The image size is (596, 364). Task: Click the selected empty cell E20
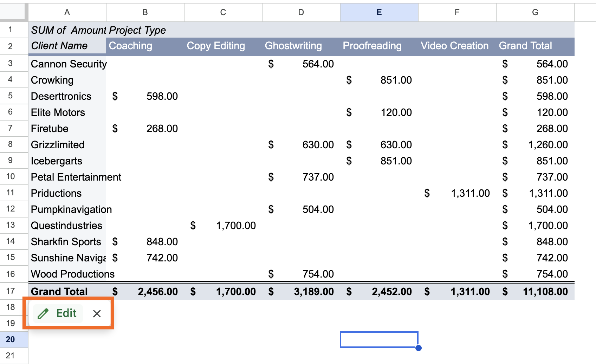(x=379, y=340)
